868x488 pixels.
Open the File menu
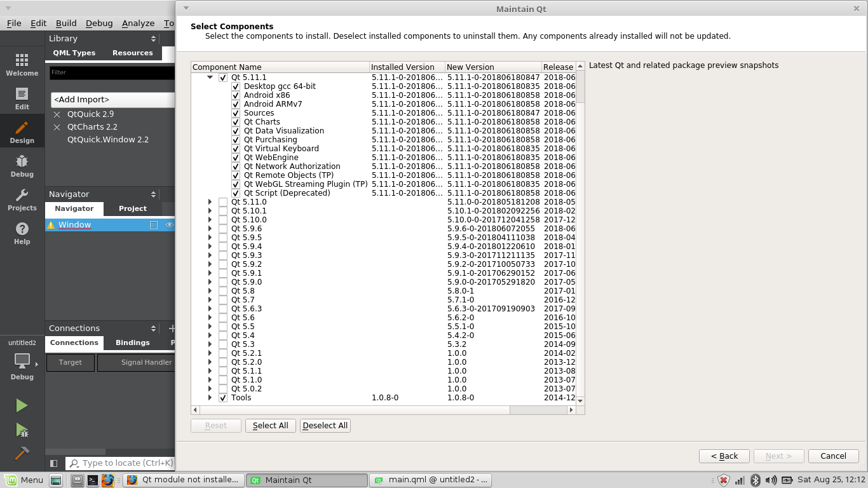coord(13,23)
